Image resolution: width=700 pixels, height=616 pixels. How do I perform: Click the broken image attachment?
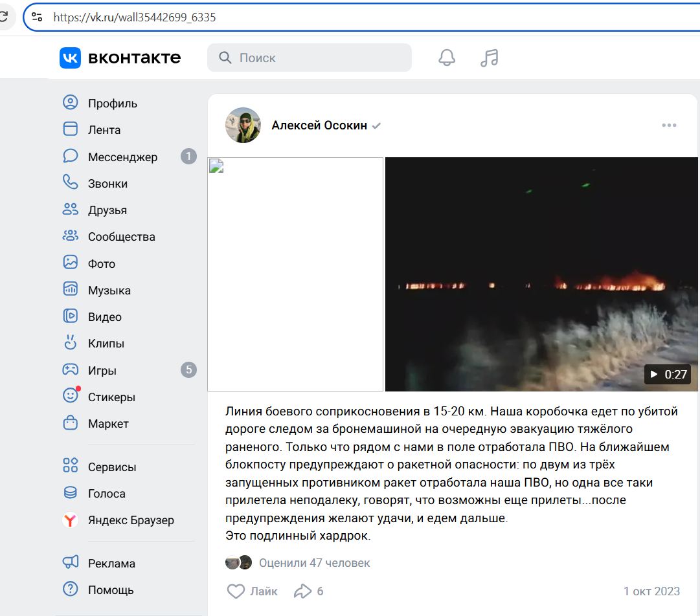point(295,274)
